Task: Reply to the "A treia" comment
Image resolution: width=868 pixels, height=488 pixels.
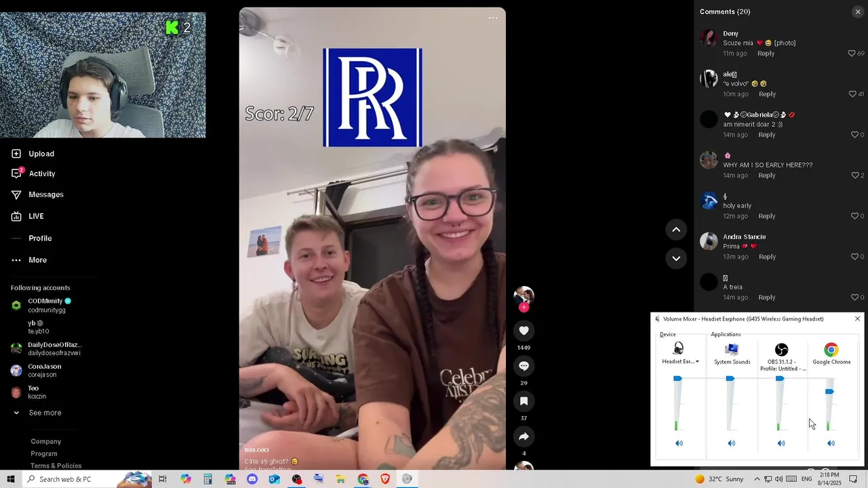Action: 766,298
